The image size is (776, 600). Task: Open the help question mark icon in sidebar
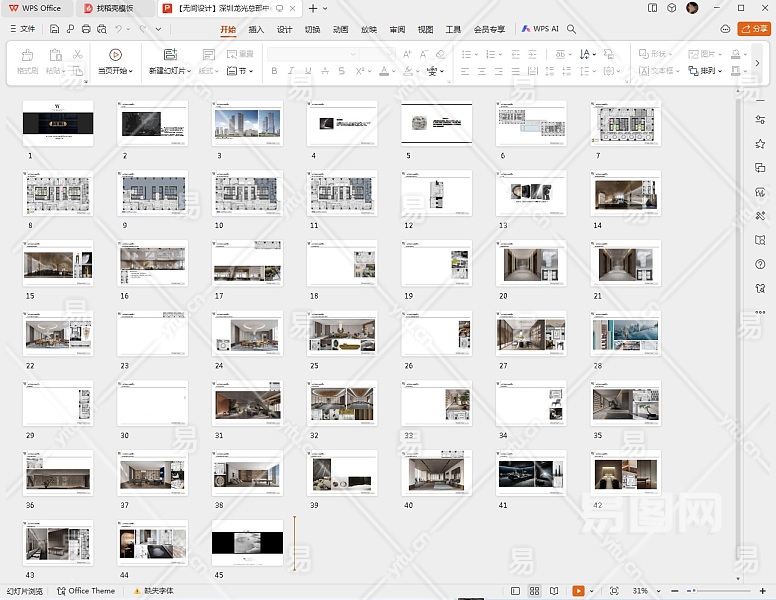[x=760, y=264]
